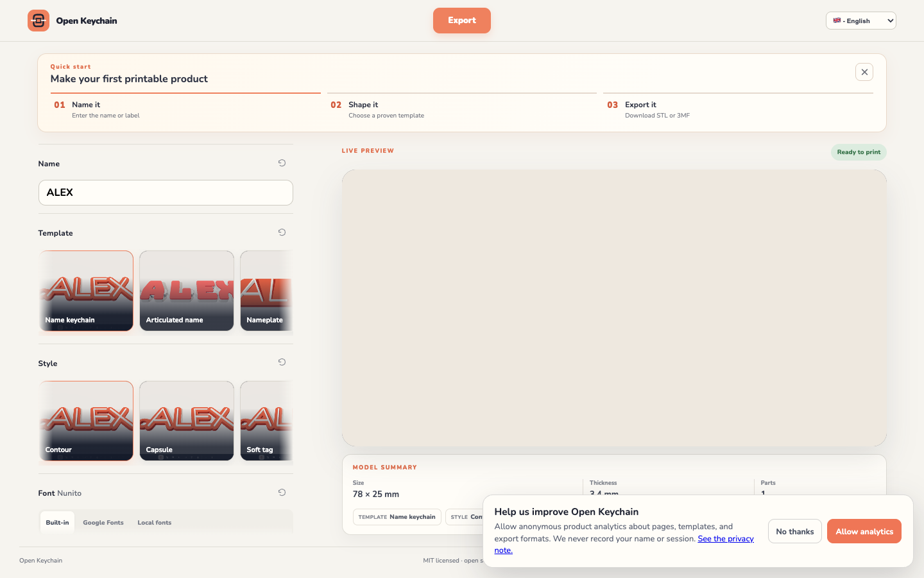Click the Open Keychain footer text
Image resolution: width=924 pixels, height=578 pixels.
point(41,561)
